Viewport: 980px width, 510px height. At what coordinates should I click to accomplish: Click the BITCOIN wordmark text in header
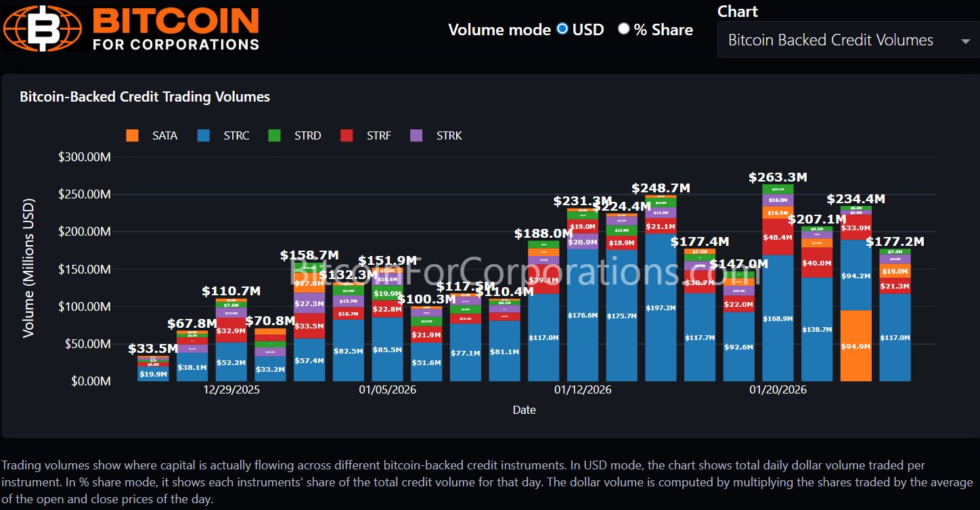[x=175, y=21]
